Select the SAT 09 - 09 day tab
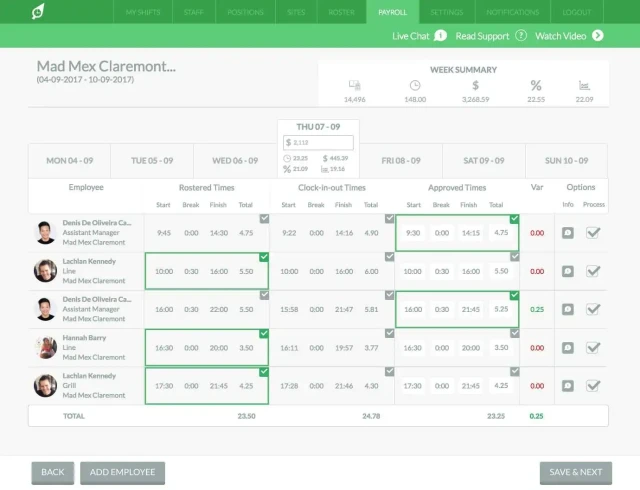640x490 pixels. 484,160
